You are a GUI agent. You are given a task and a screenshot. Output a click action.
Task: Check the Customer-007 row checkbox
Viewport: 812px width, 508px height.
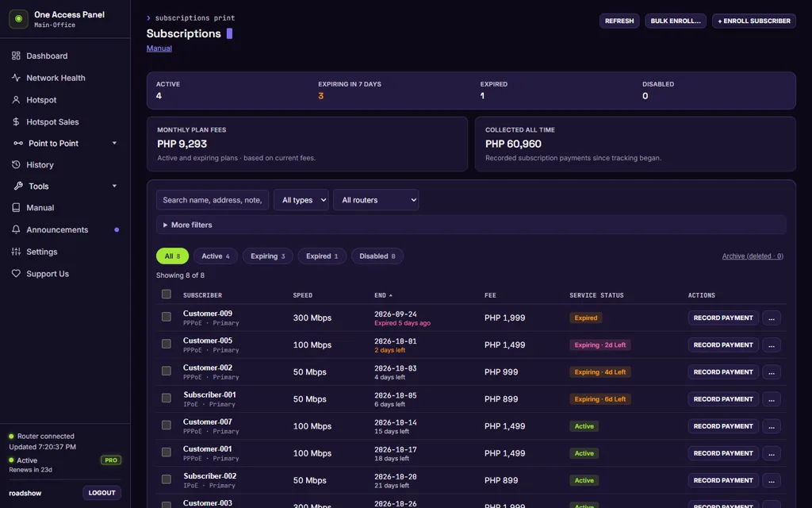(167, 425)
